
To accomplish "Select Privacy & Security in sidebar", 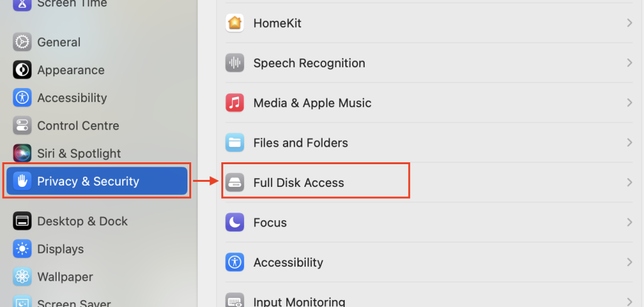I will click(x=97, y=181).
